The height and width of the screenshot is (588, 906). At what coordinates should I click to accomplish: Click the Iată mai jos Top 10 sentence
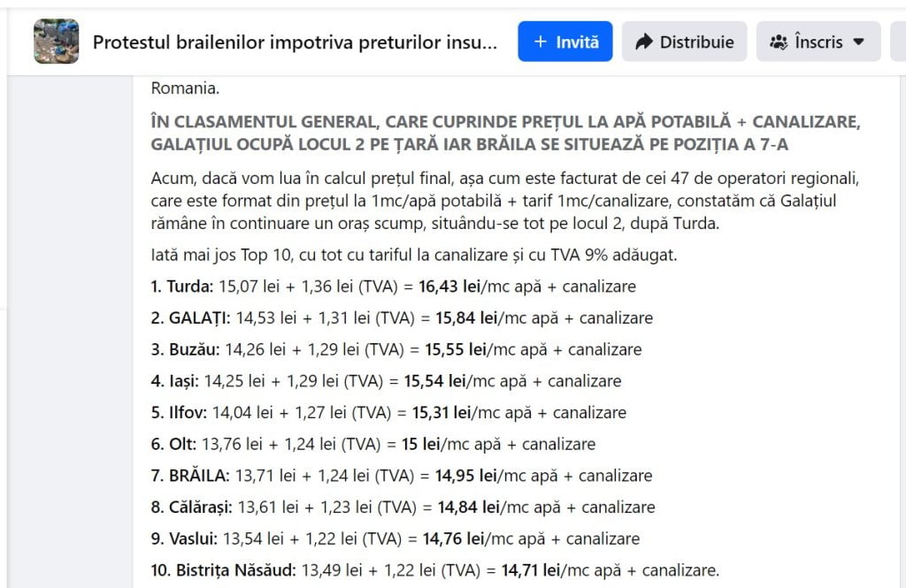pyautogui.click(x=414, y=255)
